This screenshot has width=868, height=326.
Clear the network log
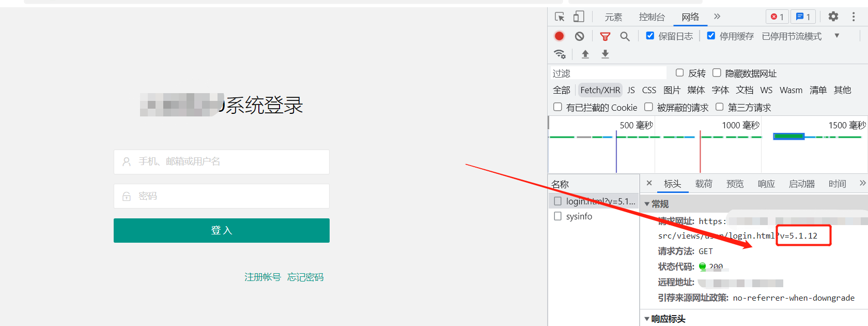pyautogui.click(x=579, y=36)
